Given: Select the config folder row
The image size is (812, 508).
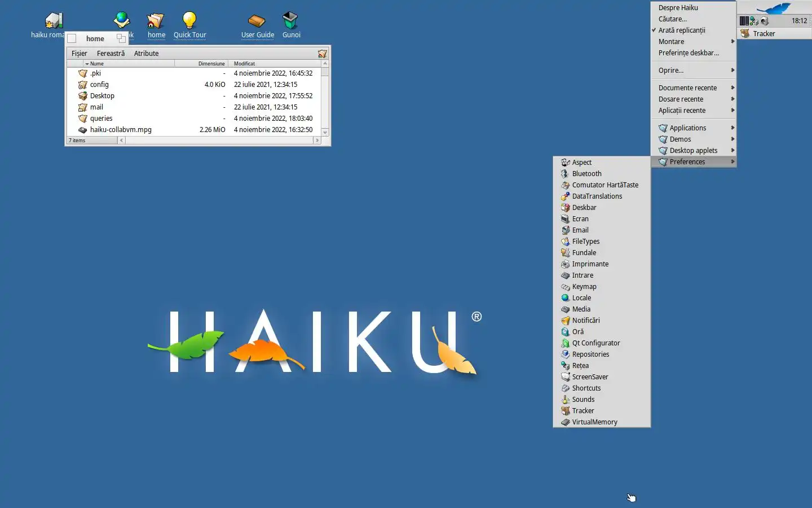Looking at the screenshot, I should [195, 85].
